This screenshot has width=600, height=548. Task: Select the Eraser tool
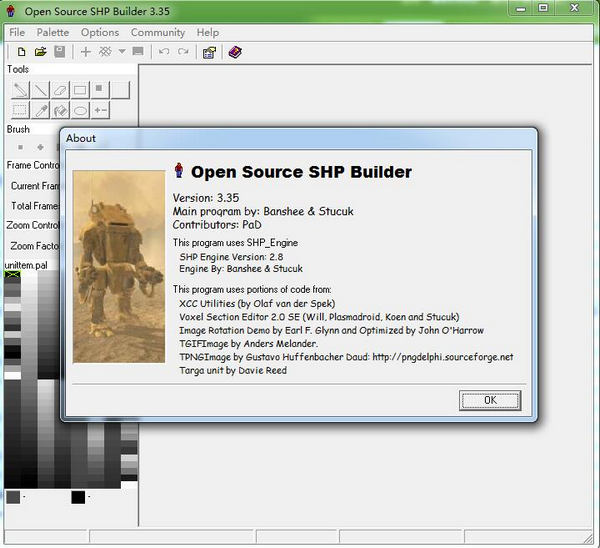pos(60,90)
